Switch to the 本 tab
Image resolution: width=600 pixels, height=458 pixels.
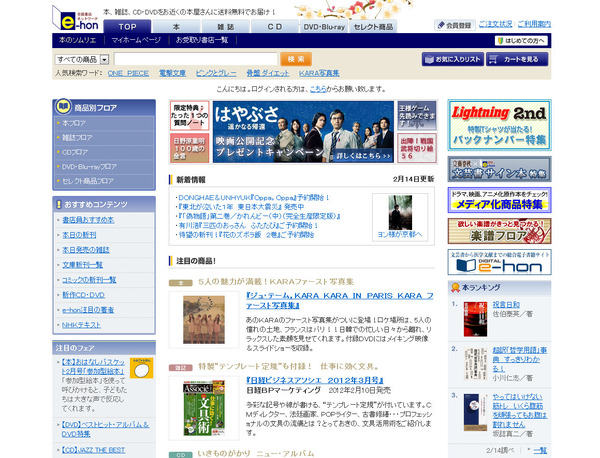(176, 26)
